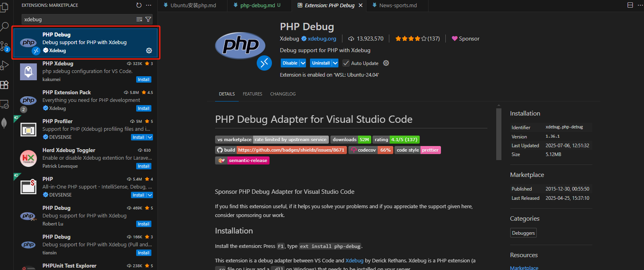The image size is (644, 270).
Task: Install PHP Xdebug by kakumei
Action: [x=144, y=79]
